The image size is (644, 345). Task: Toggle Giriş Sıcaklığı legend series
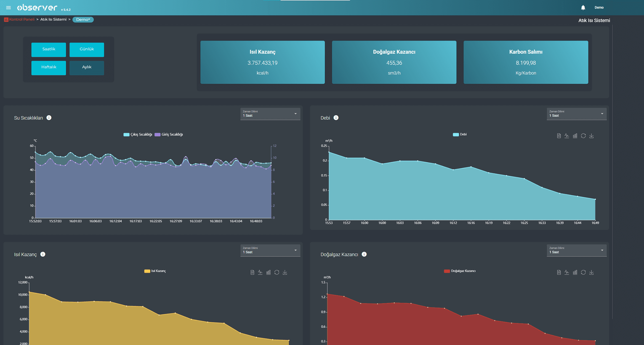point(169,135)
